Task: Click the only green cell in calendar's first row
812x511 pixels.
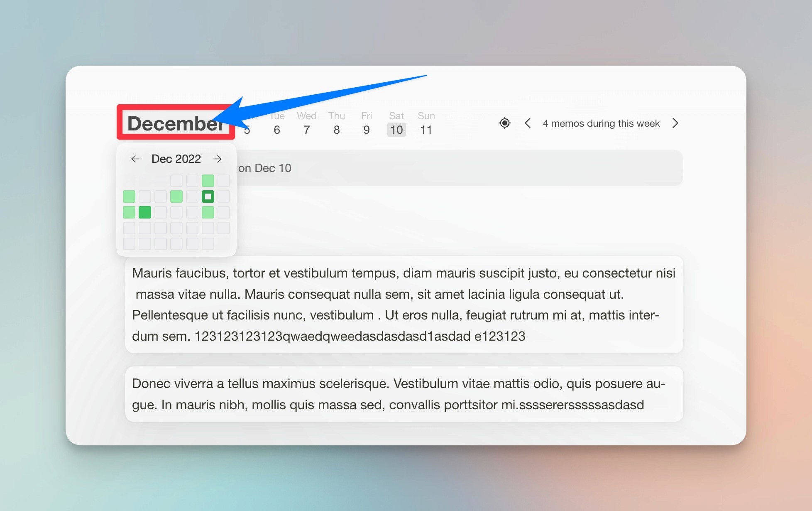Action: point(208,181)
